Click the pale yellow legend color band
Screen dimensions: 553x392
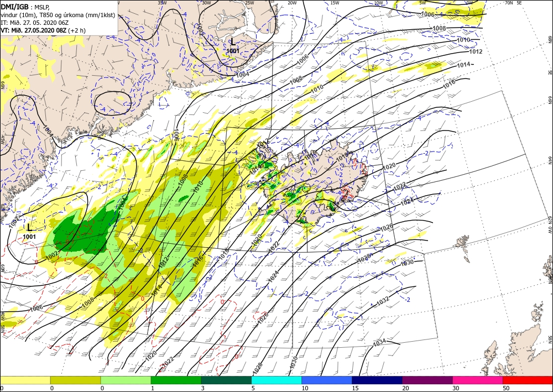[x=25, y=380]
